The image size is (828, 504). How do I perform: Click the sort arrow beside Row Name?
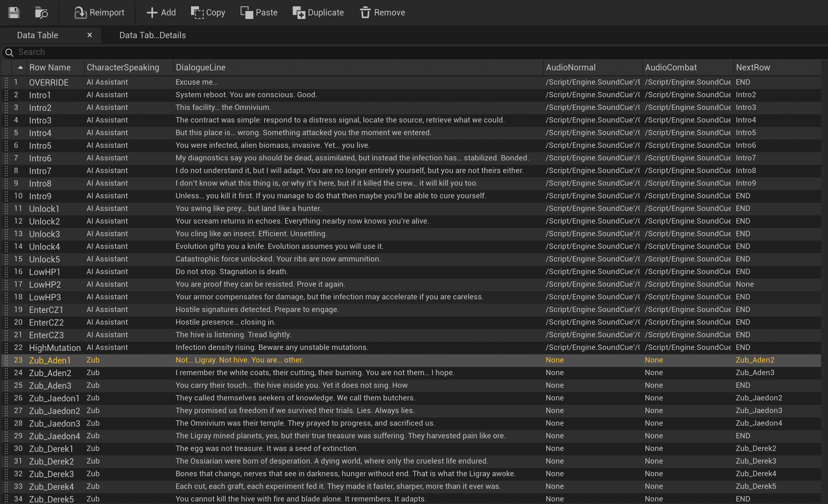click(x=21, y=68)
